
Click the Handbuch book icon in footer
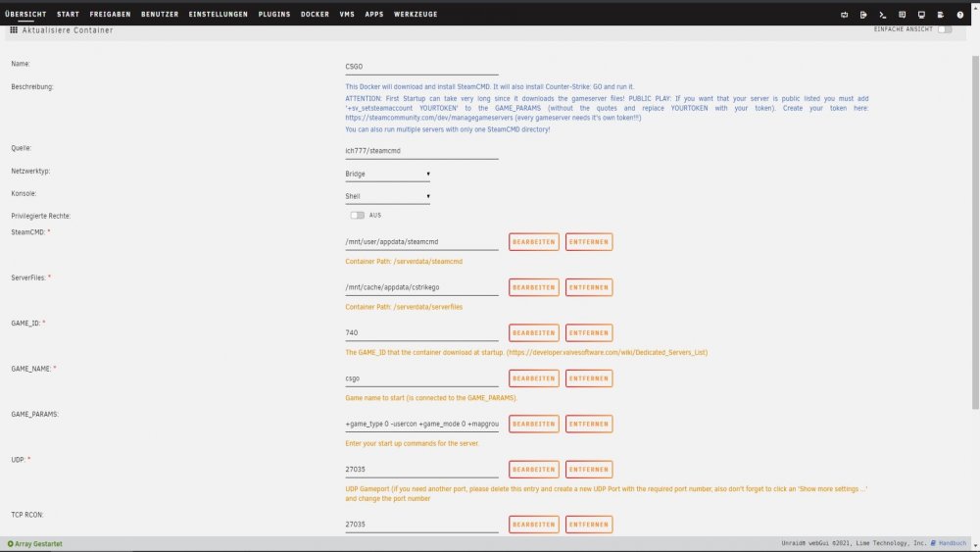pos(933,543)
